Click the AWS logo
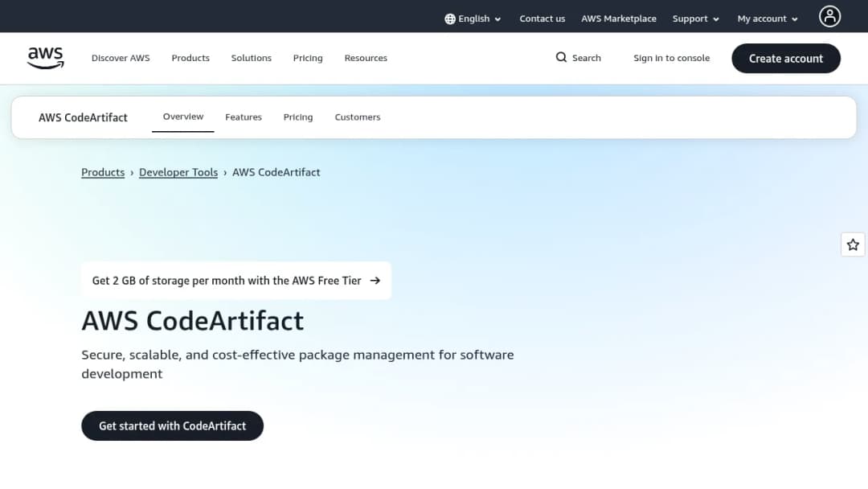This screenshot has width=868, height=489. tap(45, 58)
